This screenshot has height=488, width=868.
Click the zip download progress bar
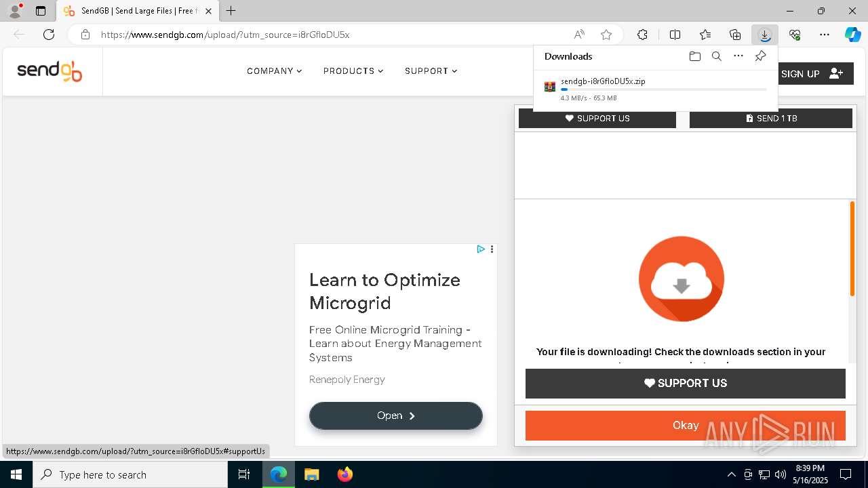point(663,89)
